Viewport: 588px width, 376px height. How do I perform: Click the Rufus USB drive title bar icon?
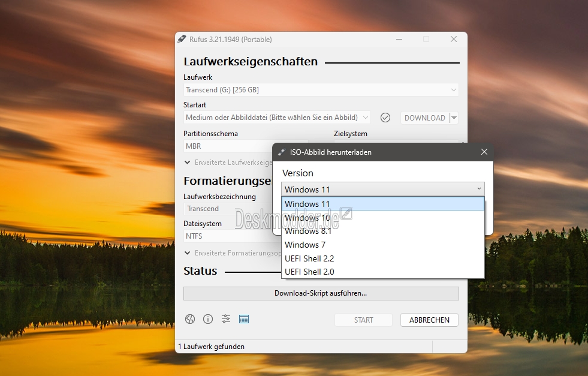tap(182, 40)
